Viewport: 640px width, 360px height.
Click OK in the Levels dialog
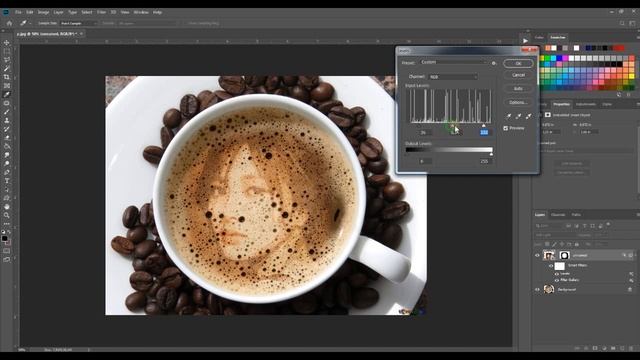pyautogui.click(x=518, y=63)
